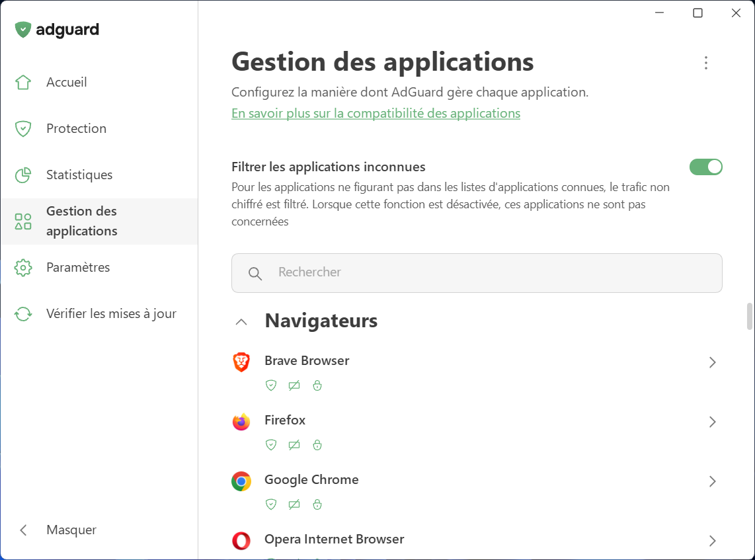Select the Firefox entry name

285,420
